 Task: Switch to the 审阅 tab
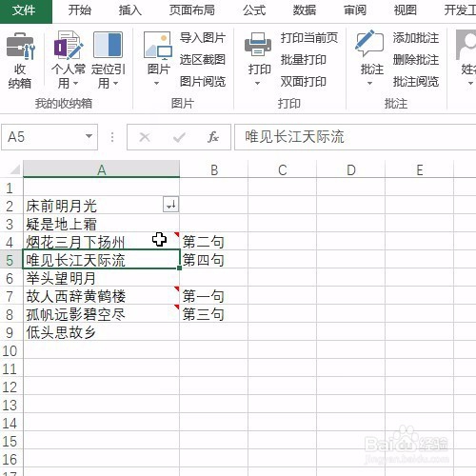pos(355,10)
